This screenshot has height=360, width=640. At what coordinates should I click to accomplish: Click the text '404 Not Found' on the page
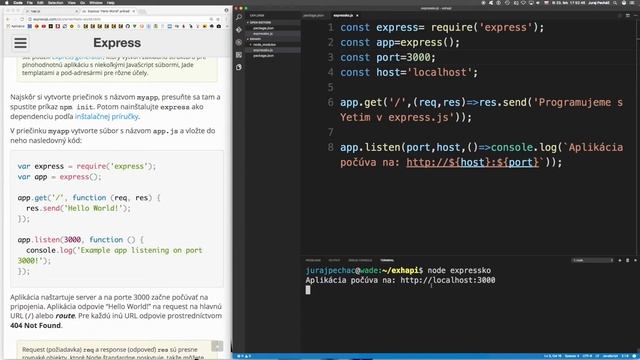coord(36,325)
